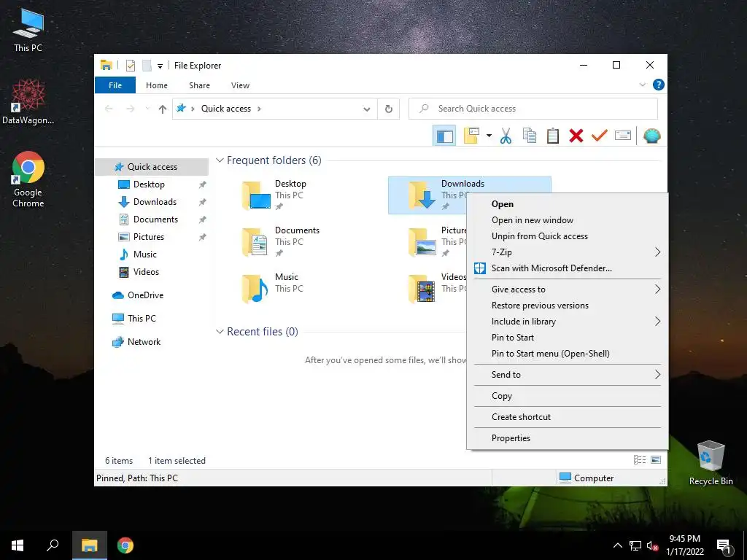The width and height of the screenshot is (747, 560).
Task: Collapse the Frequent folders group
Action: [x=220, y=160]
